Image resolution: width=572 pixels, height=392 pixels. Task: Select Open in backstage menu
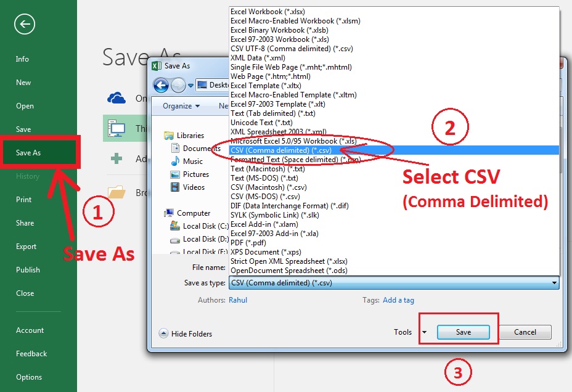click(x=25, y=106)
